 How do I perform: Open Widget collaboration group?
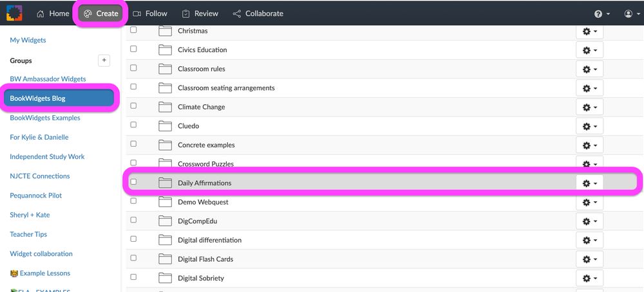[x=41, y=254]
